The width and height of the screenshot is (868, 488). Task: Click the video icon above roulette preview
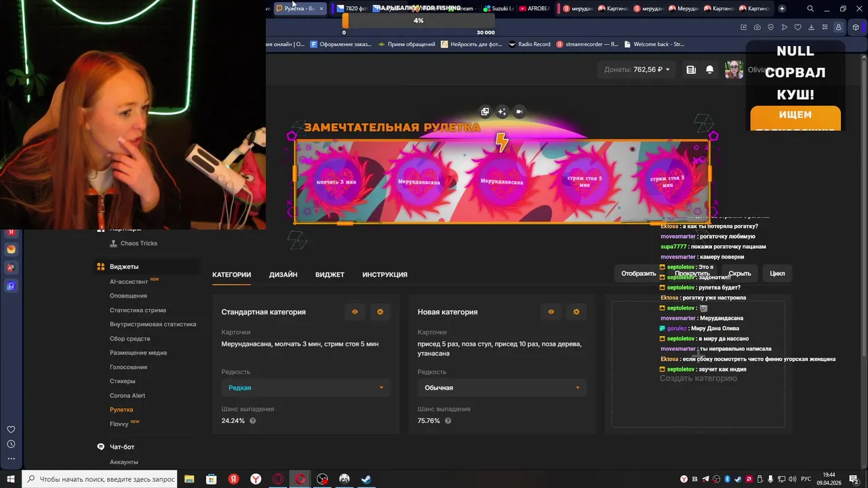[x=519, y=112]
